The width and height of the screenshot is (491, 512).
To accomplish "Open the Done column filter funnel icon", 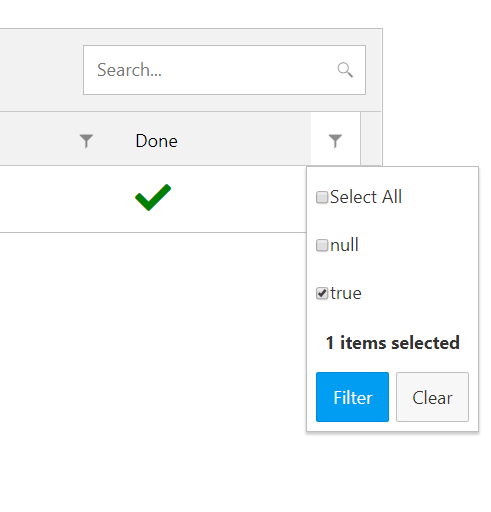I will [335, 141].
